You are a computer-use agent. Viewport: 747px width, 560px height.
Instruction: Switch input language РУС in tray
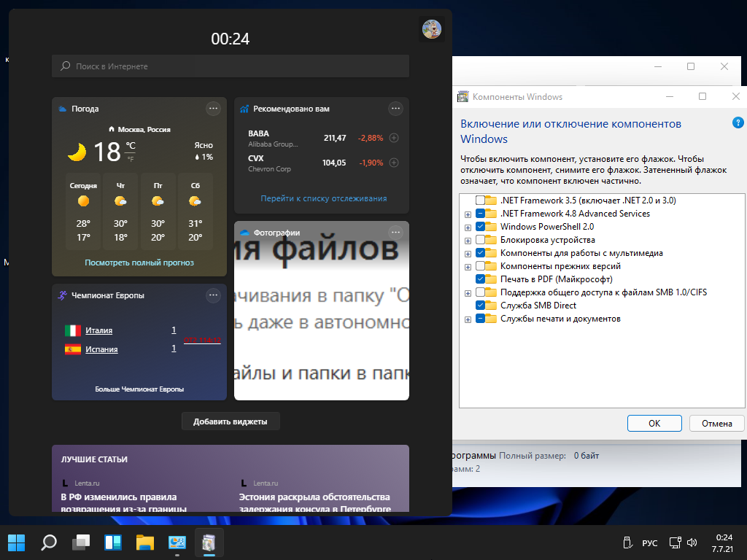pyautogui.click(x=650, y=542)
